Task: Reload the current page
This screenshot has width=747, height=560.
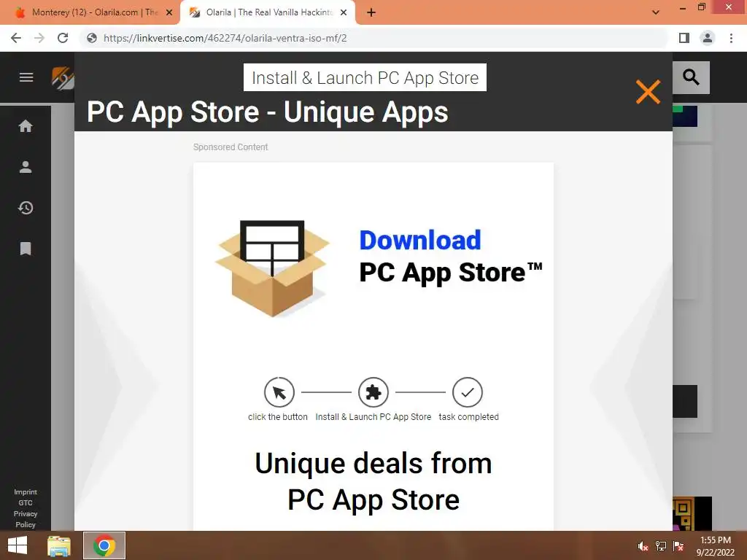Action: [x=63, y=38]
